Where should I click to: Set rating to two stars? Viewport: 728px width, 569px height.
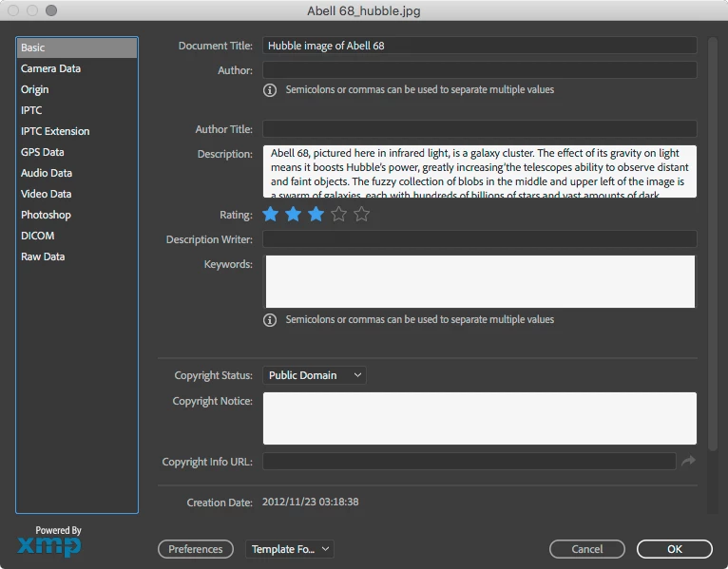[x=293, y=215]
